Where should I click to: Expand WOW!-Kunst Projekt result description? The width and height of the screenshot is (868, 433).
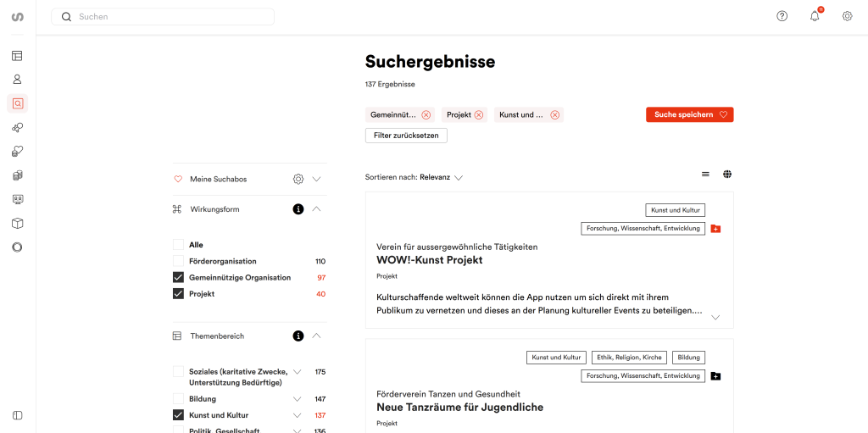click(715, 317)
